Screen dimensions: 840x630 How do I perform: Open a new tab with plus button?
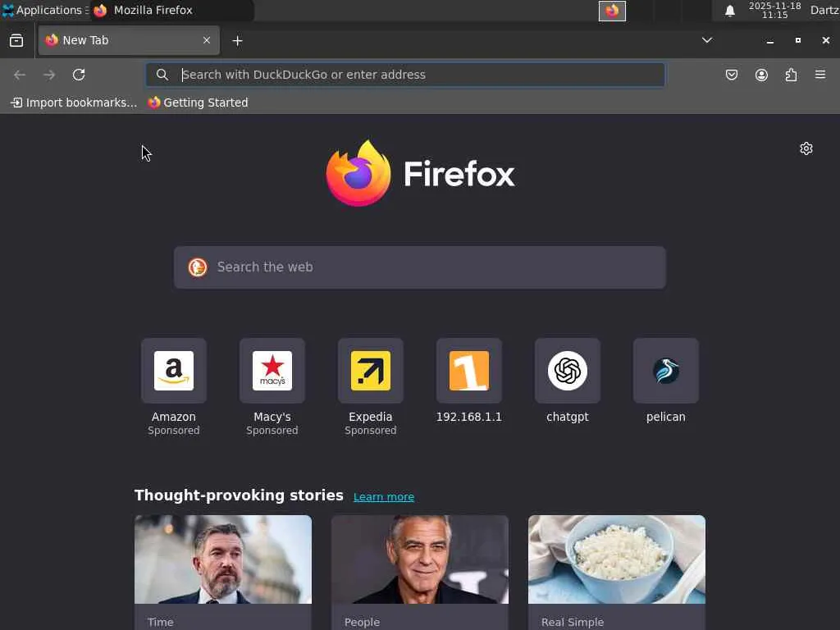click(x=237, y=41)
